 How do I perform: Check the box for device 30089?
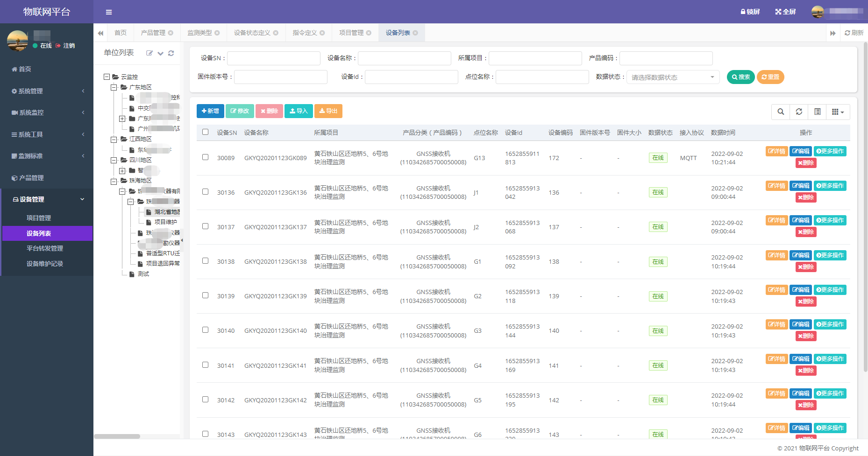[205, 157]
